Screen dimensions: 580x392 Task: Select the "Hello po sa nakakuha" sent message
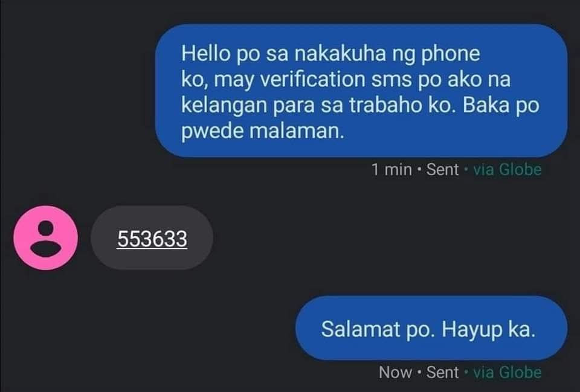tap(361, 91)
